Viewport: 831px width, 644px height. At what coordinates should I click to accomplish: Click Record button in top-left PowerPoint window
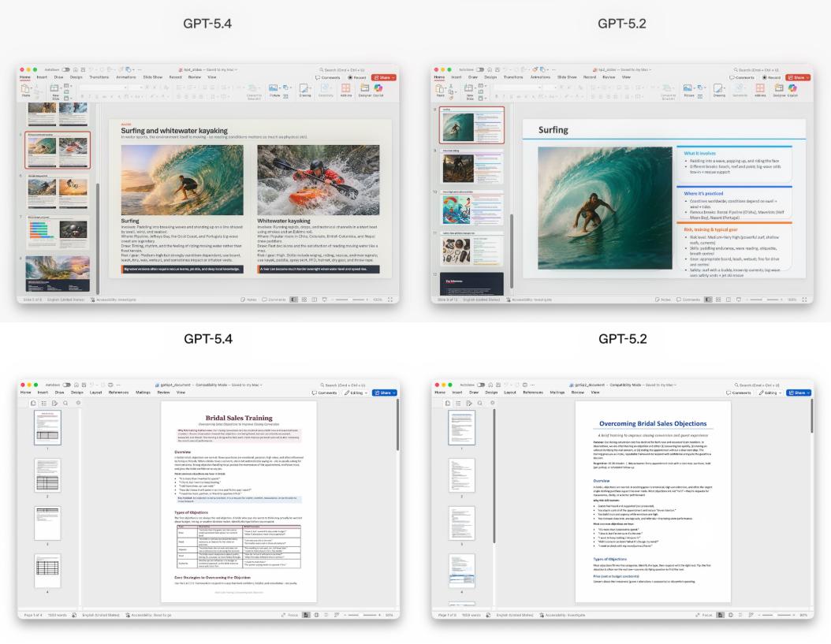[358, 77]
